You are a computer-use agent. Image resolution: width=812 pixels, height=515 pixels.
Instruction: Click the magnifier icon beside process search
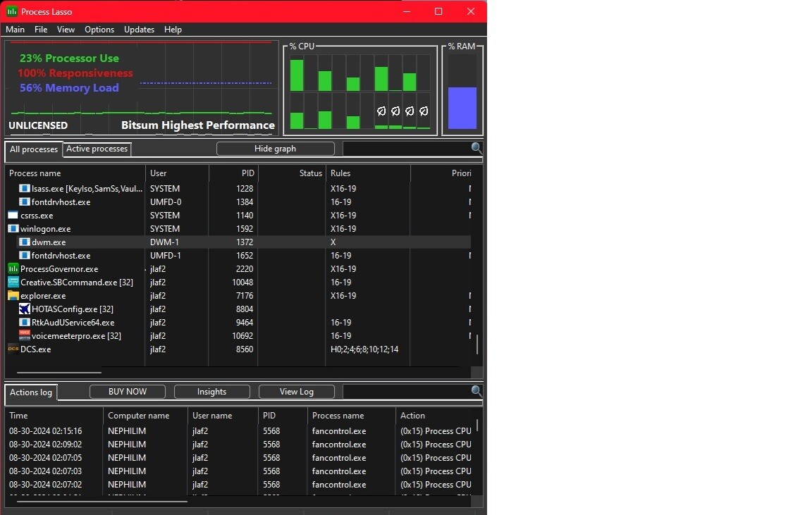[476, 149]
